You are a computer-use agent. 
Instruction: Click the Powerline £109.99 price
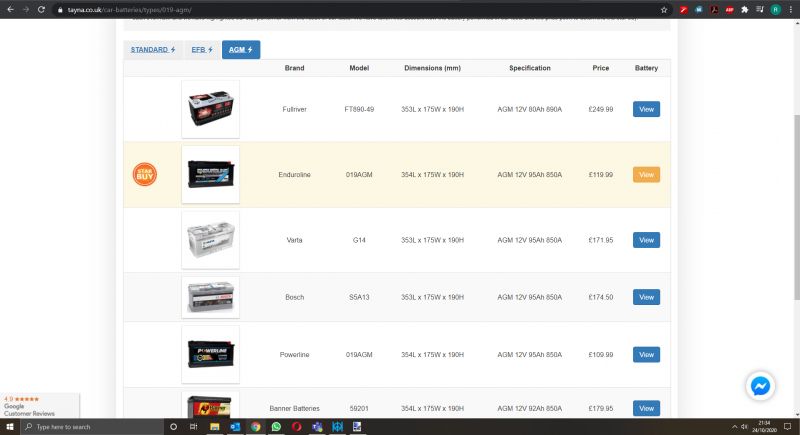click(x=601, y=354)
